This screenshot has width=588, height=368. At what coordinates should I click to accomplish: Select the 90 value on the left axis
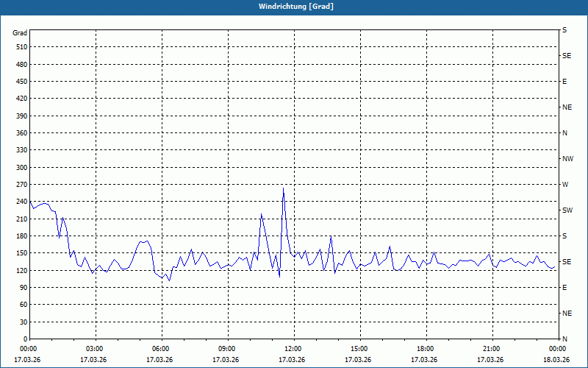pos(22,288)
